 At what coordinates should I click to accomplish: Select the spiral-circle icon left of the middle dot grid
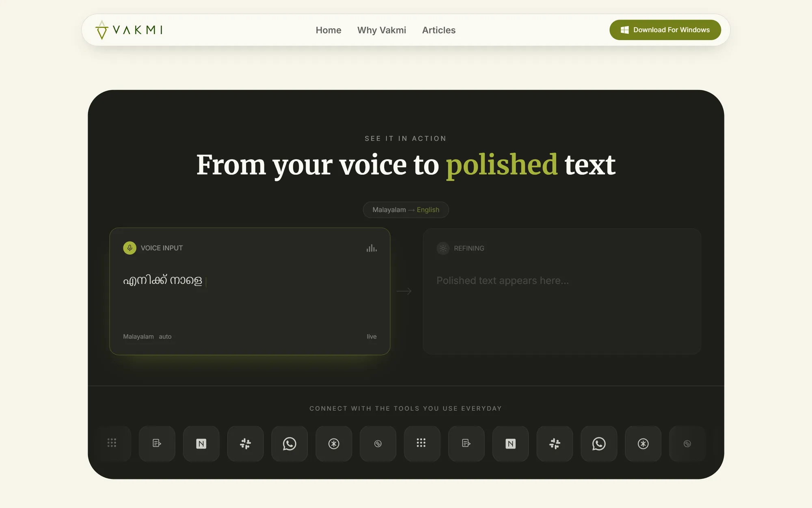(378, 444)
